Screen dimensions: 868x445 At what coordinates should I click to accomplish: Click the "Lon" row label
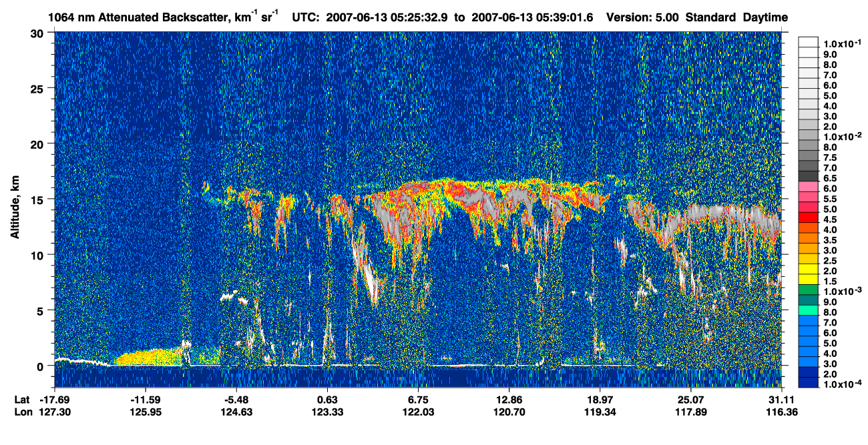[22, 412]
